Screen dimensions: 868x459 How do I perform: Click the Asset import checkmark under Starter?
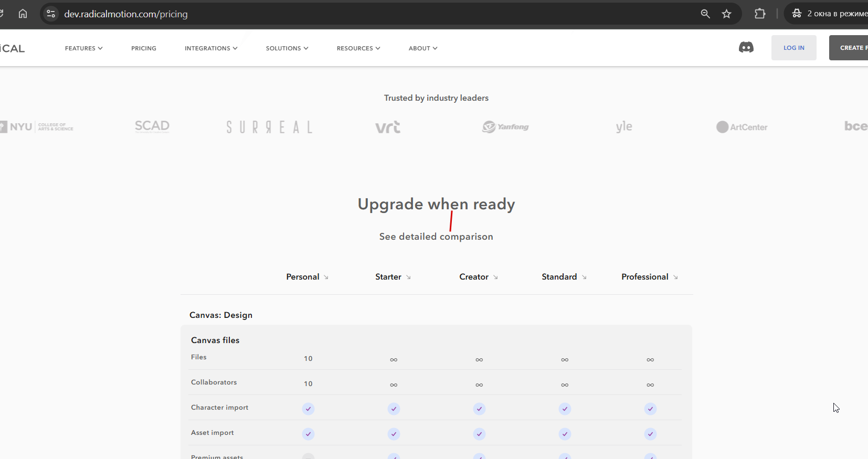pyautogui.click(x=394, y=434)
